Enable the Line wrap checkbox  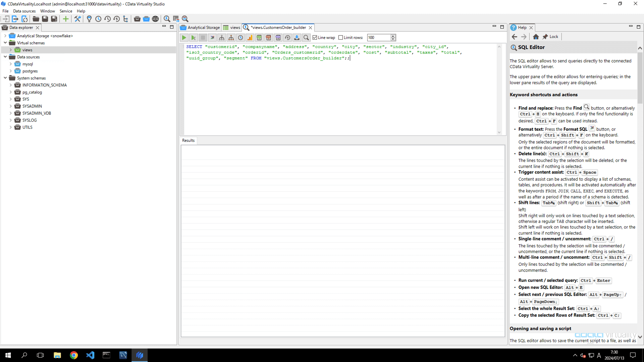pyautogui.click(x=315, y=38)
